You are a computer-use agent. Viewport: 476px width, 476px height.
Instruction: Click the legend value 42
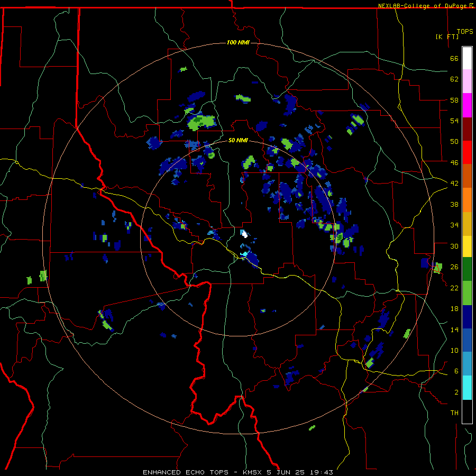(454, 184)
